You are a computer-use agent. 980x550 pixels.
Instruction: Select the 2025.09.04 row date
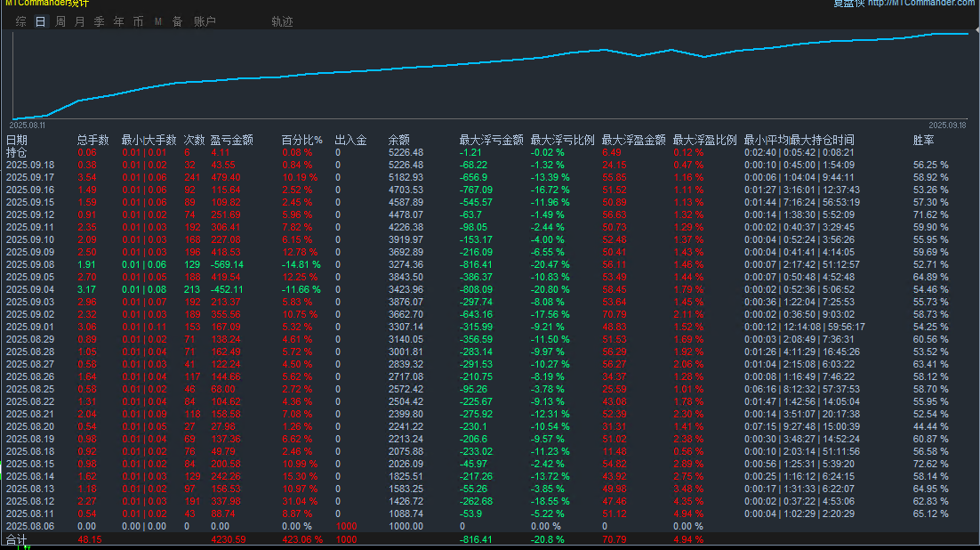coord(30,289)
